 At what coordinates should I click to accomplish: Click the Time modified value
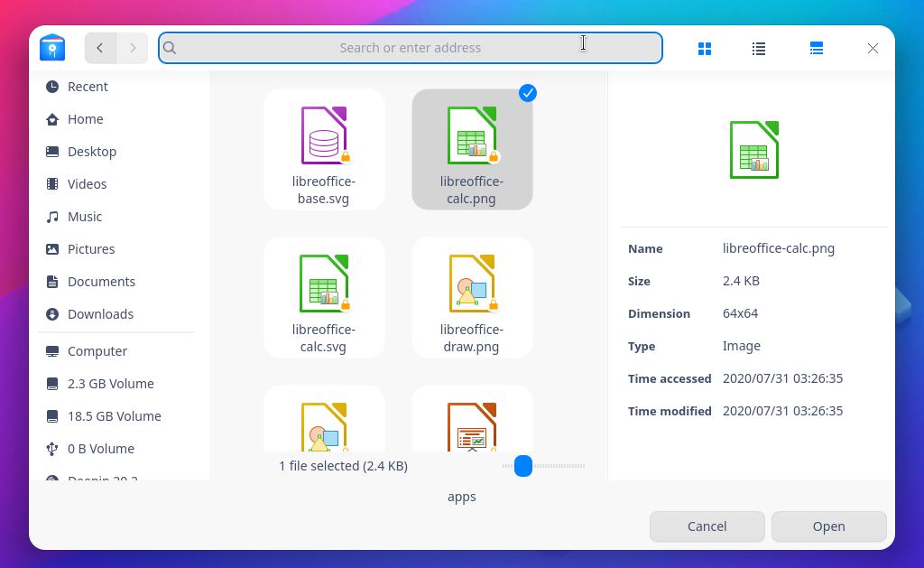point(782,411)
